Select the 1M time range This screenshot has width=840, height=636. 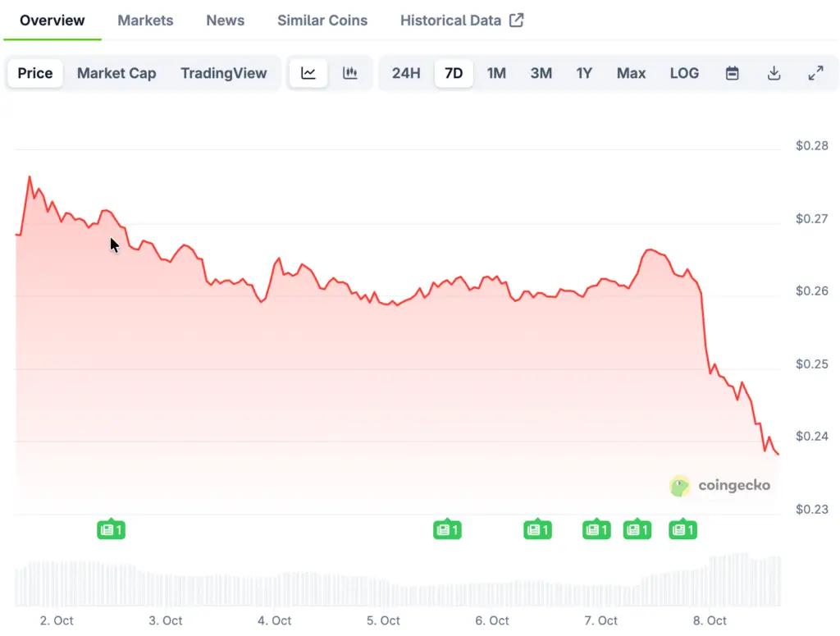(x=496, y=73)
